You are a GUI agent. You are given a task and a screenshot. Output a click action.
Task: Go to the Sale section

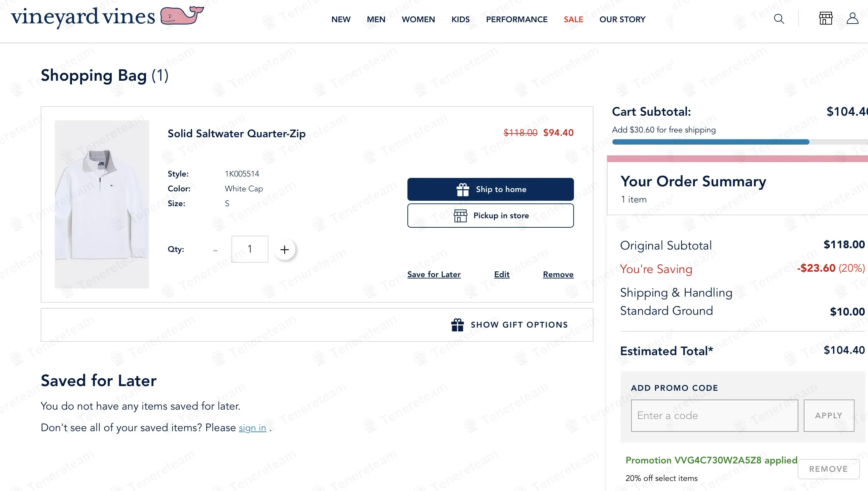tap(573, 20)
